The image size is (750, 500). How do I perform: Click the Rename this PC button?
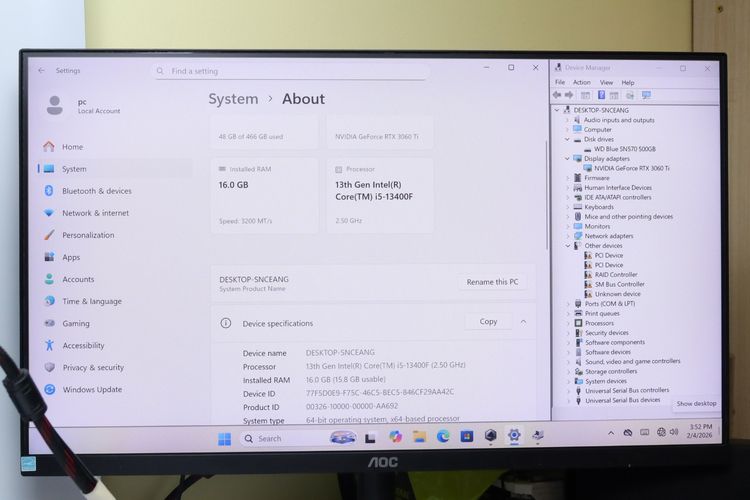[492, 282]
